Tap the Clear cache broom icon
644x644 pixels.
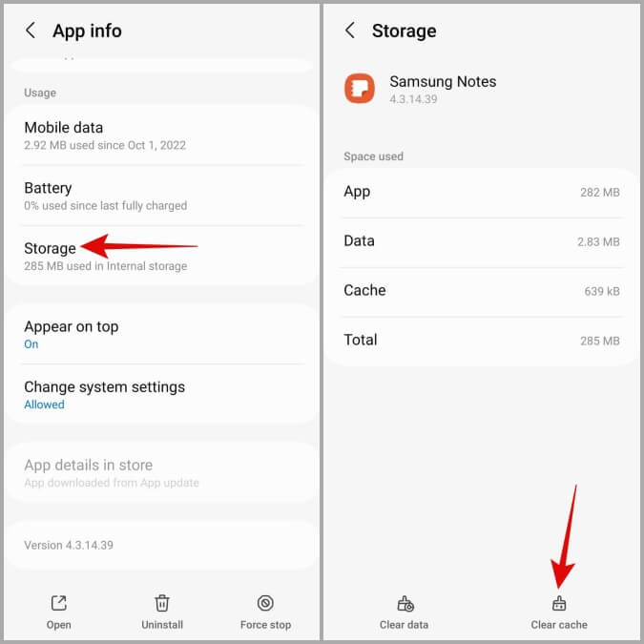559,604
